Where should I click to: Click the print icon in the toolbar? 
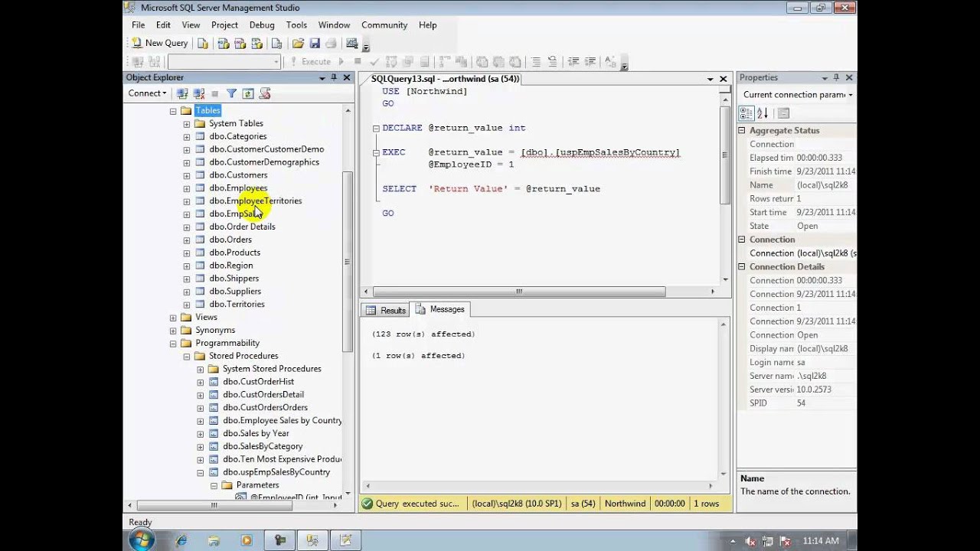tap(331, 43)
